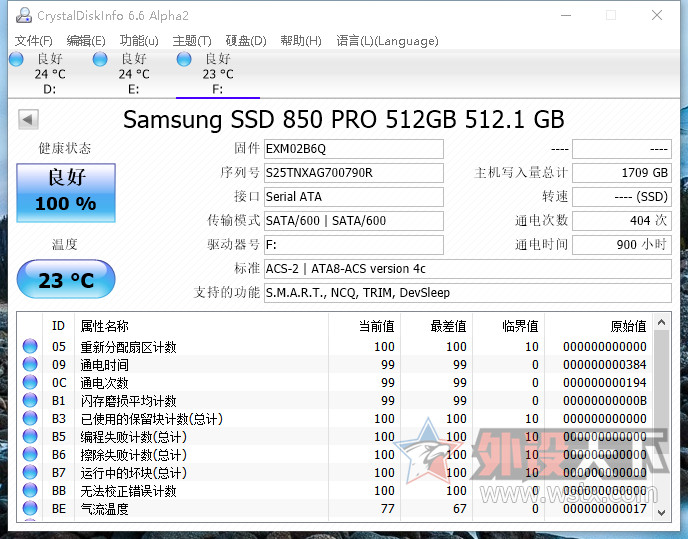Select drive E: health status orb
This screenshot has width=688, height=539.
click(100, 59)
